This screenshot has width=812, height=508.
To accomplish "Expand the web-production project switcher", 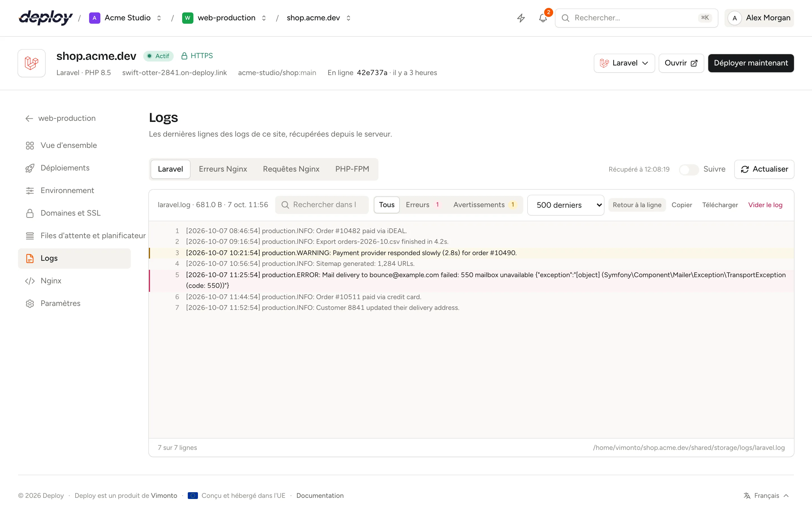I will coord(264,18).
